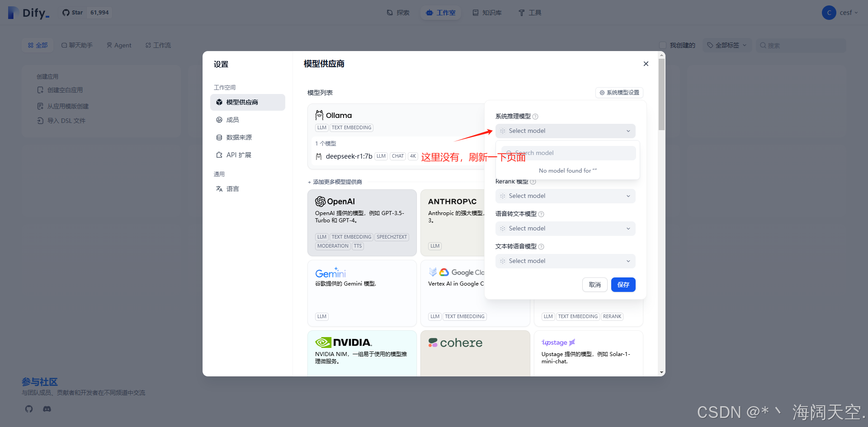
Task: Click the 系统模型设置 button
Action: pos(619,93)
